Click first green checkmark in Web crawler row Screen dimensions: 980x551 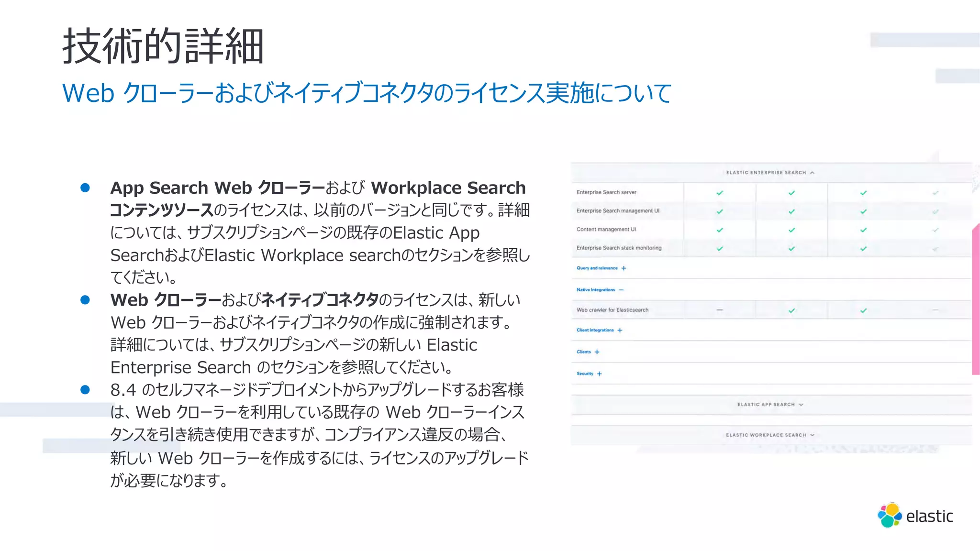791,310
